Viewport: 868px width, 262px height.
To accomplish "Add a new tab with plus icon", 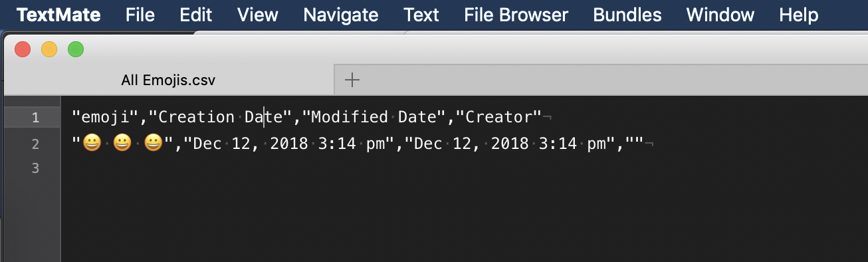I will click(352, 80).
